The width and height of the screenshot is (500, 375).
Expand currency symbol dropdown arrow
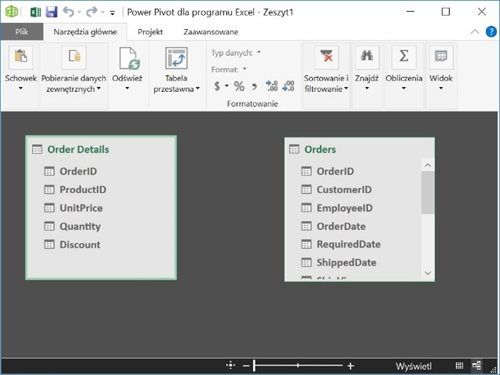click(x=227, y=86)
